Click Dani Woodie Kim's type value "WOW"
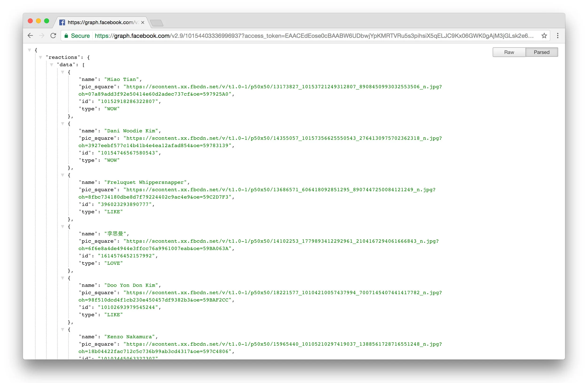The width and height of the screenshot is (588, 383). click(112, 160)
